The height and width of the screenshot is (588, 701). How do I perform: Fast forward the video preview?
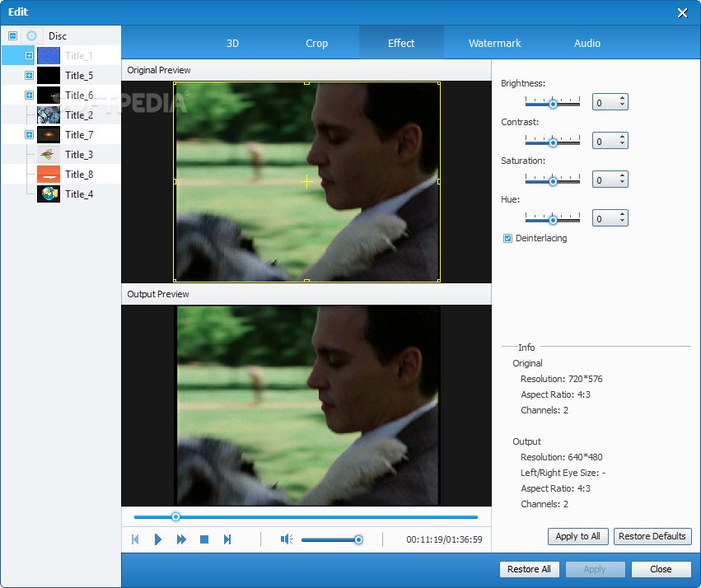tap(181, 539)
